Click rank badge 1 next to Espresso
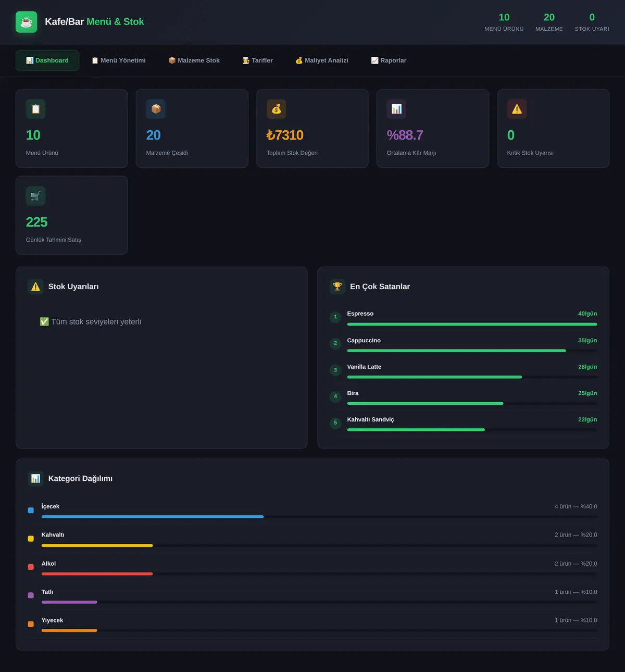Screen dimensions: 625x672 (335, 317)
